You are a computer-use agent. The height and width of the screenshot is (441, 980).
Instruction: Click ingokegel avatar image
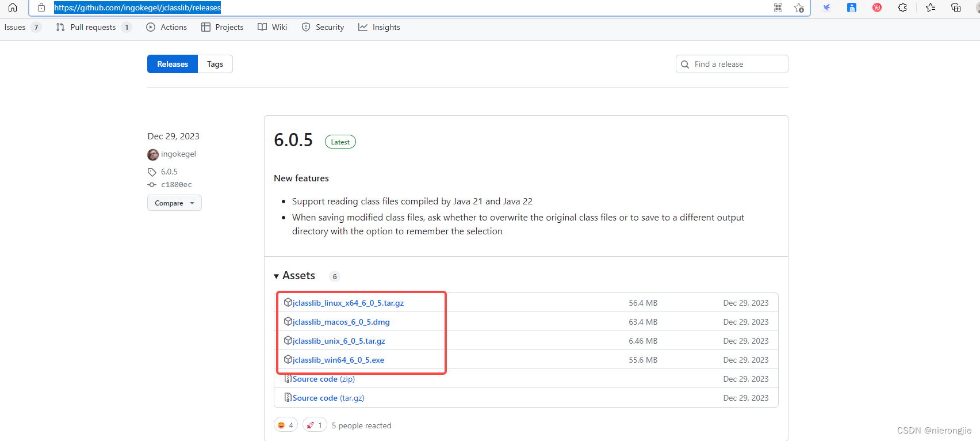153,154
